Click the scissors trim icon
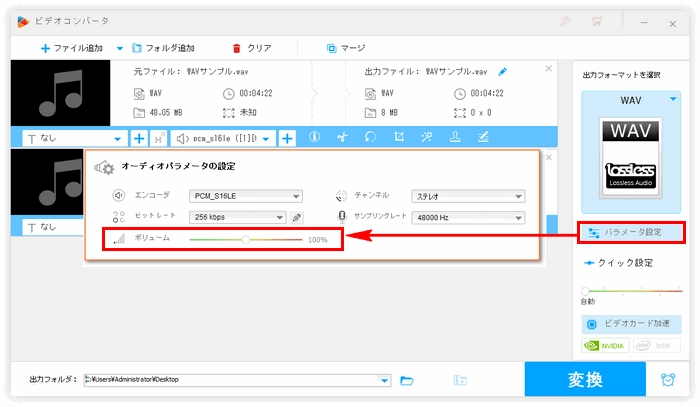 (341, 138)
